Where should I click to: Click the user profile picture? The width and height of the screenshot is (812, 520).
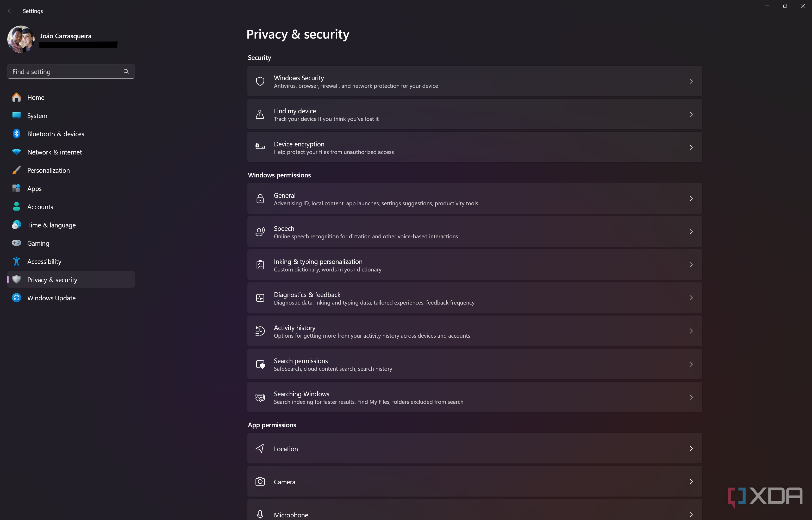coord(21,39)
